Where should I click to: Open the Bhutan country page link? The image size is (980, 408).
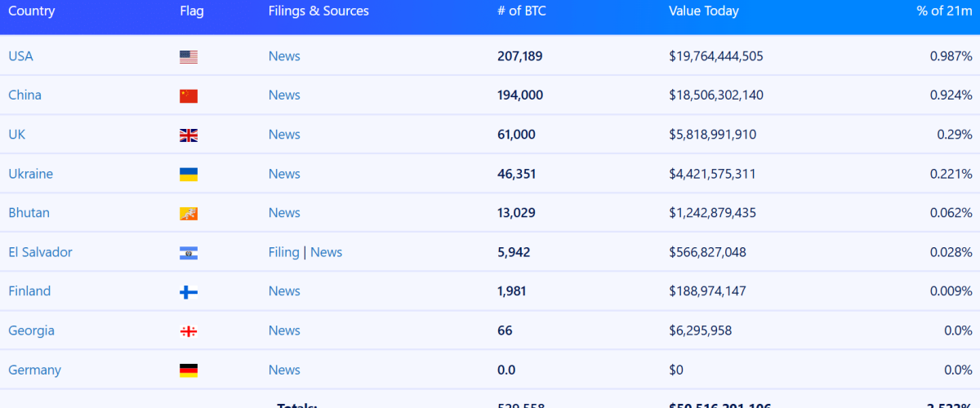pyautogui.click(x=29, y=213)
